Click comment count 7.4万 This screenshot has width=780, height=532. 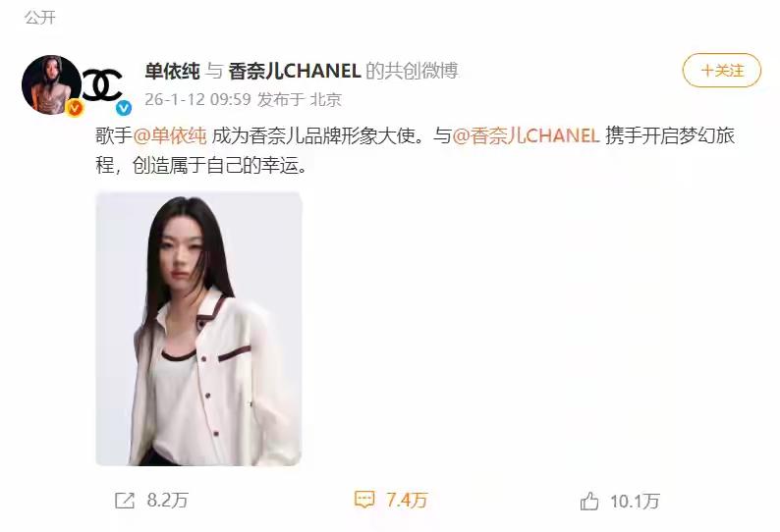[x=407, y=500]
